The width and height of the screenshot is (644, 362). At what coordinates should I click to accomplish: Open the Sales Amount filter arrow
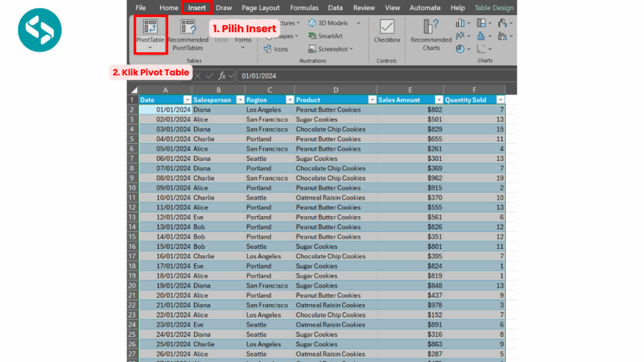(x=439, y=99)
